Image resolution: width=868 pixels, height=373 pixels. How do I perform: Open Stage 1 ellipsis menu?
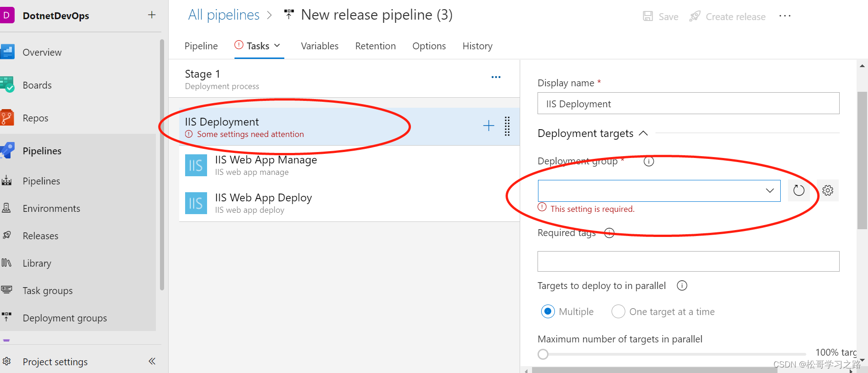(x=496, y=77)
